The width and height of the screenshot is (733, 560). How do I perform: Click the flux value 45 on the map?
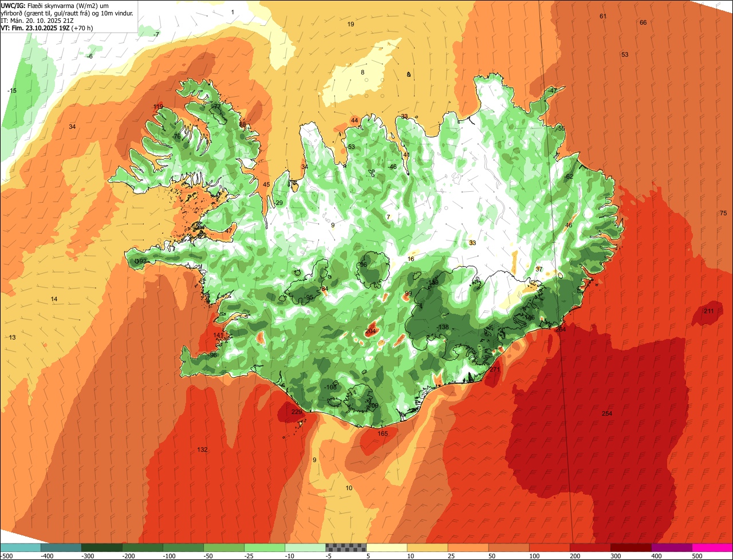(x=266, y=184)
